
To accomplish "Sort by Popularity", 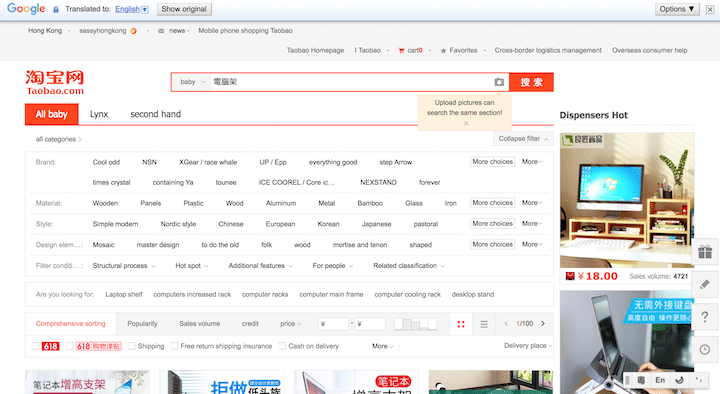I will coord(142,324).
